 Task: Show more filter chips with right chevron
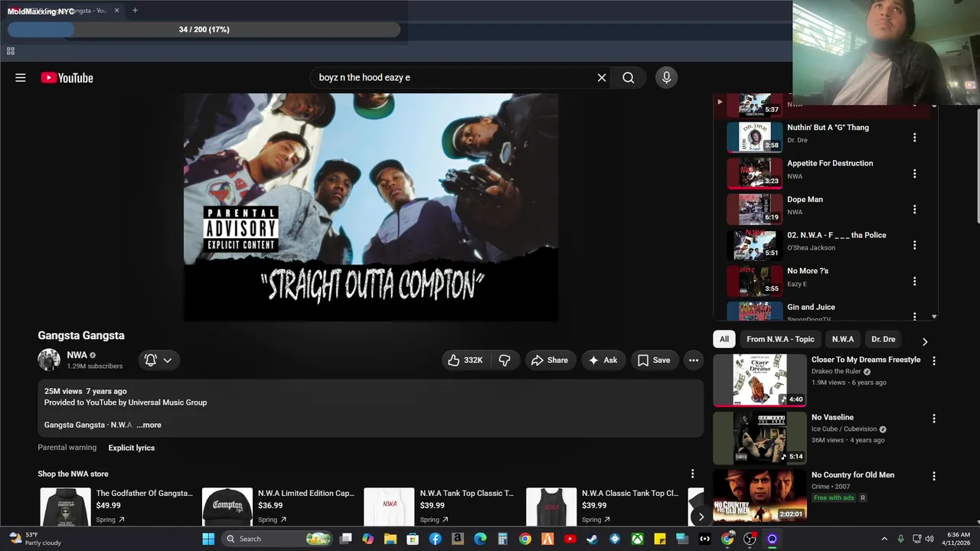(925, 341)
